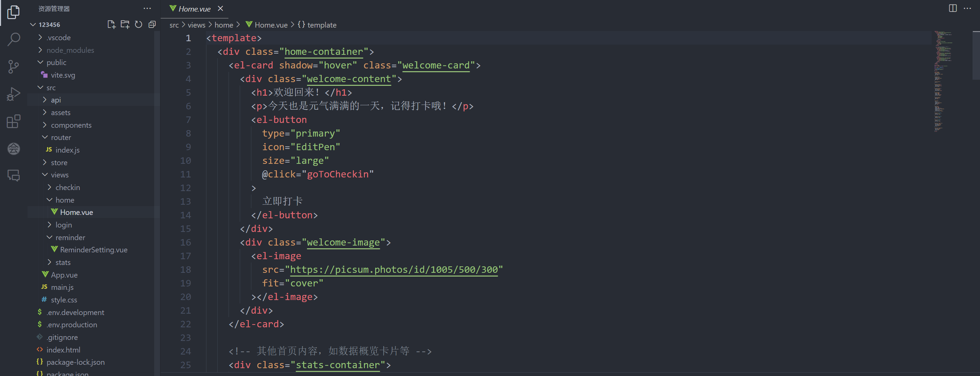Click the New Folder icon in explorer
This screenshot has height=376, width=980.
click(125, 25)
